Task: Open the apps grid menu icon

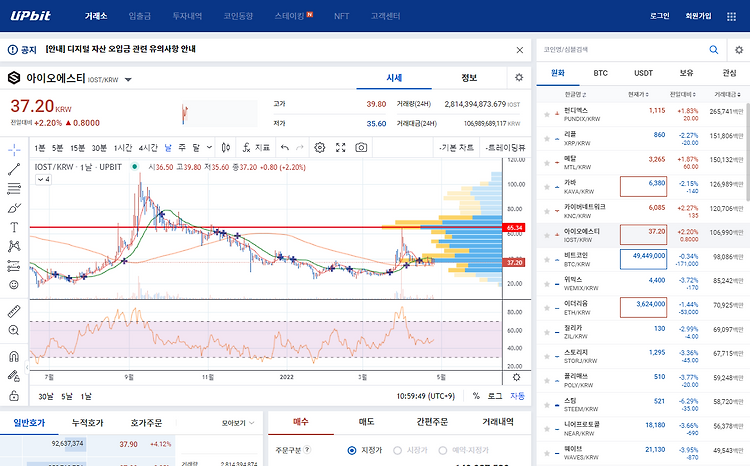Action: click(x=731, y=16)
